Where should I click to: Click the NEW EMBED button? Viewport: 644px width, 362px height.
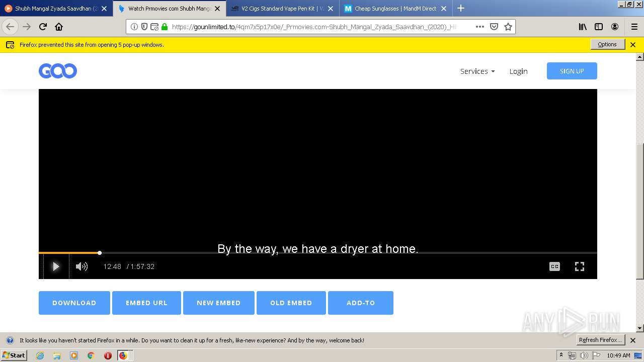(x=219, y=303)
